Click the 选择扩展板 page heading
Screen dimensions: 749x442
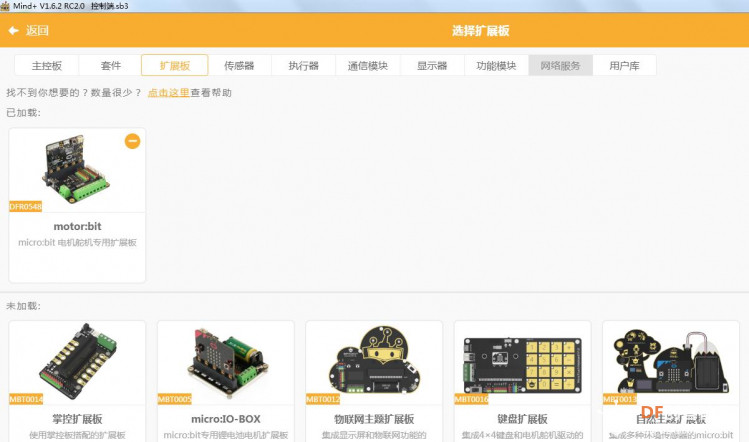(x=481, y=31)
